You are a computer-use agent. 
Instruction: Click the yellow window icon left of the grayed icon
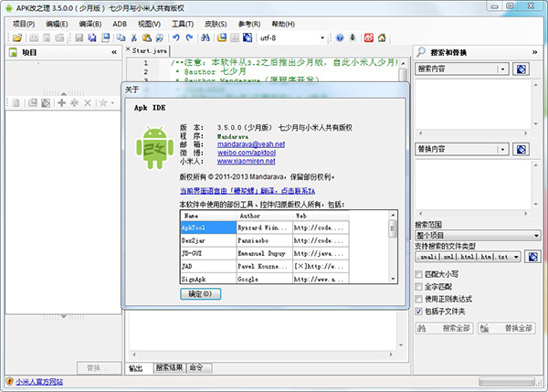(x=222, y=37)
